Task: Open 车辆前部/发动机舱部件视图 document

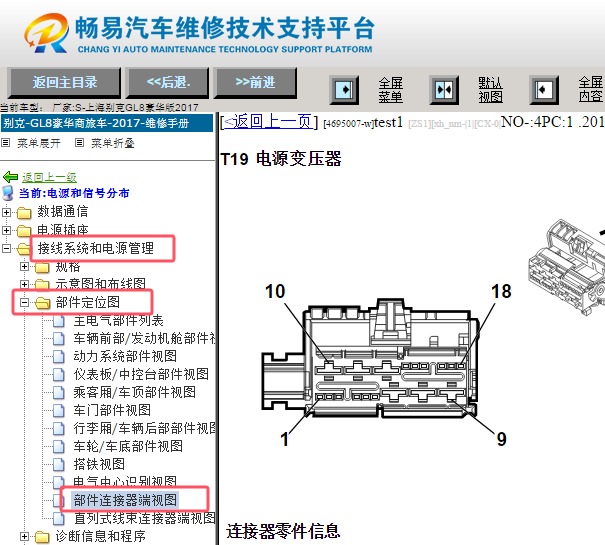Action: [144, 339]
